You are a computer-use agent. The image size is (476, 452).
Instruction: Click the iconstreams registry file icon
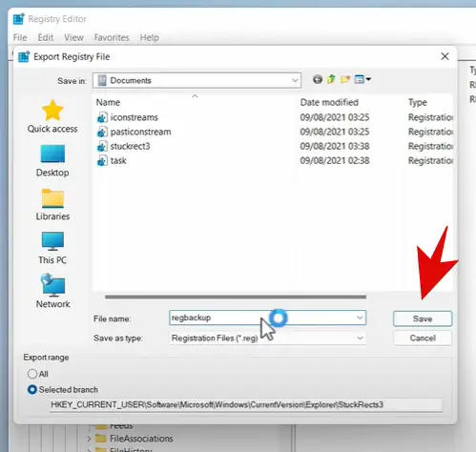(x=102, y=117)
